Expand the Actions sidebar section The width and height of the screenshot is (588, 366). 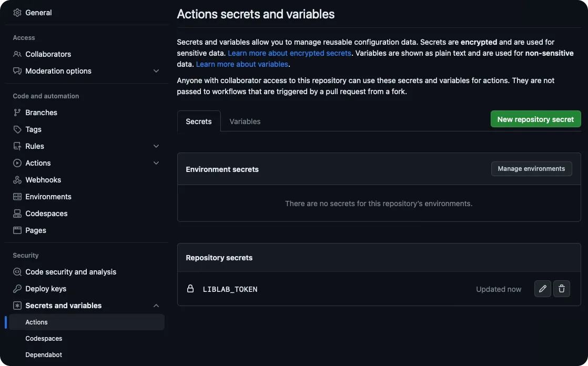tap(156, 162)
